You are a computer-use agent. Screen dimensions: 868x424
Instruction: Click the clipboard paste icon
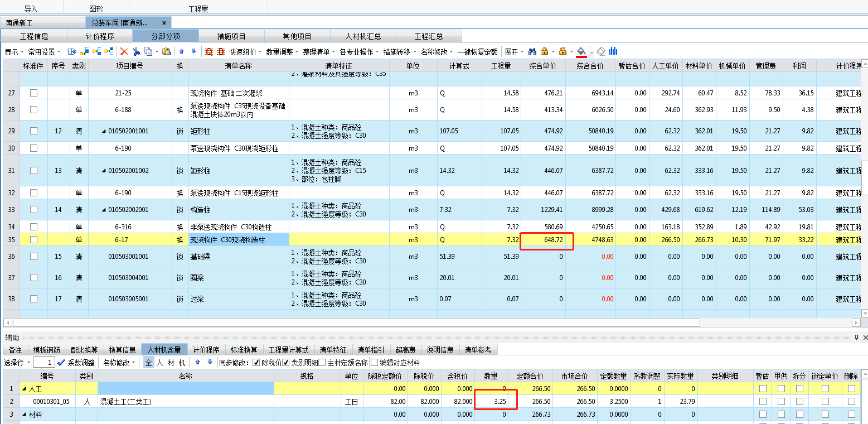click(x=166, y=51)
